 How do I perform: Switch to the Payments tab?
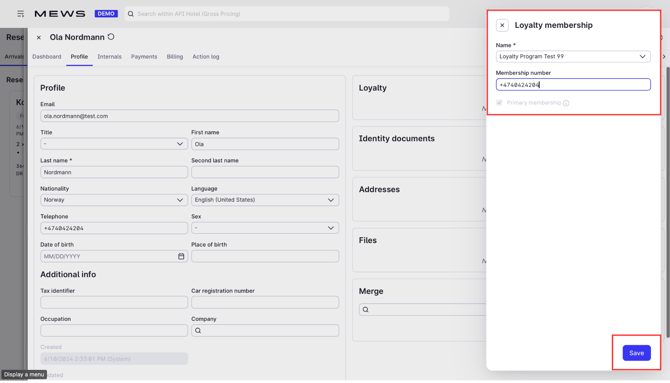[x=144, y=56]
